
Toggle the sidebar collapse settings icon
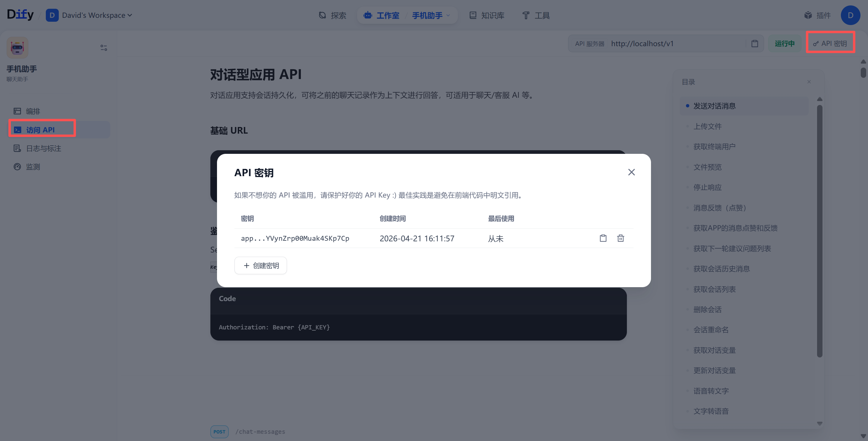104,48
